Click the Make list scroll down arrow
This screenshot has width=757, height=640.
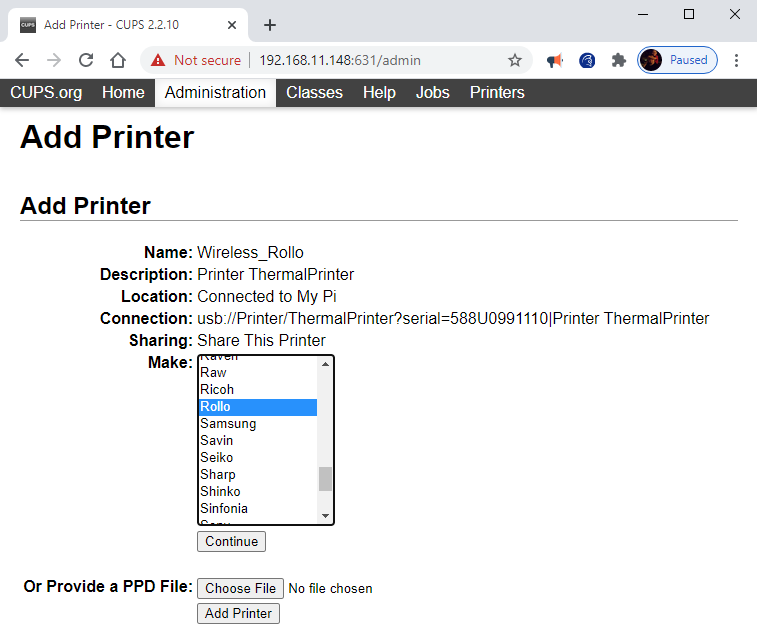pos(325,516)
